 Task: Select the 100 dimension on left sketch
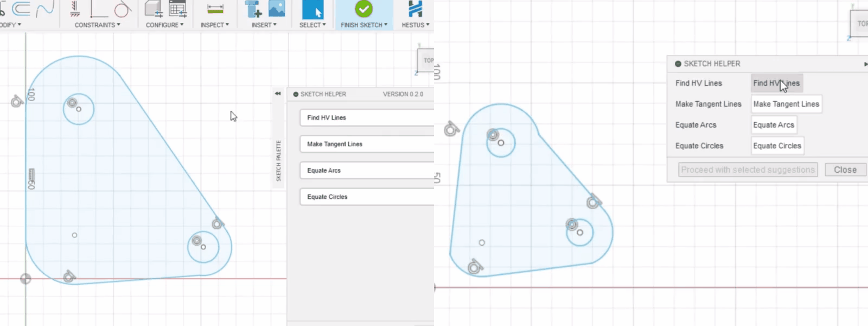(31, 94)
